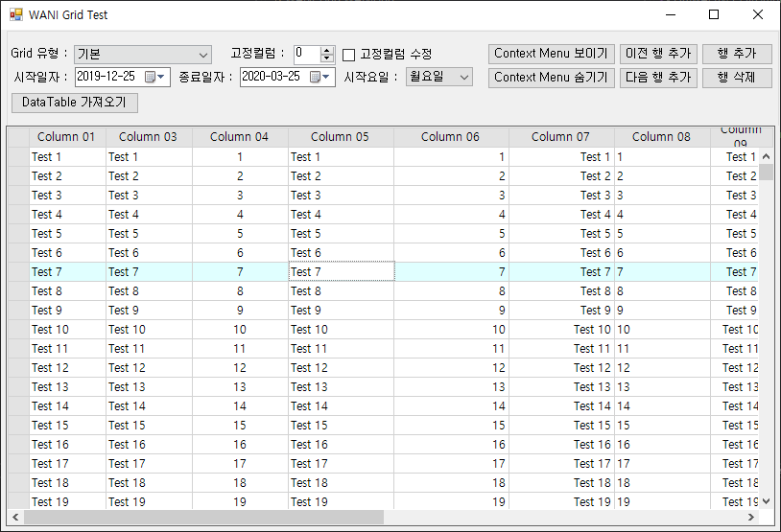The width and height of the screenshot is (781, 532).
Task: Maximize the WANI Grid Test window
Action: coord(714,14)
